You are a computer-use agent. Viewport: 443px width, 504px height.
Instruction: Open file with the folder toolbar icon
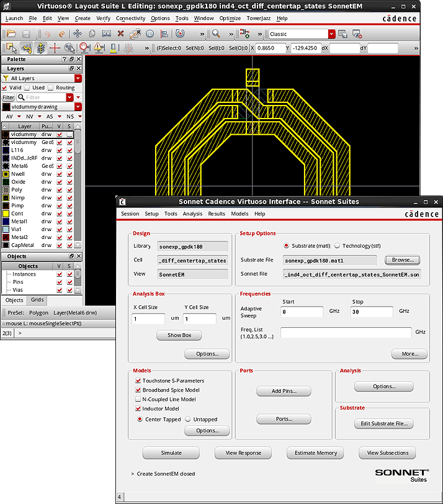[11, 34]
